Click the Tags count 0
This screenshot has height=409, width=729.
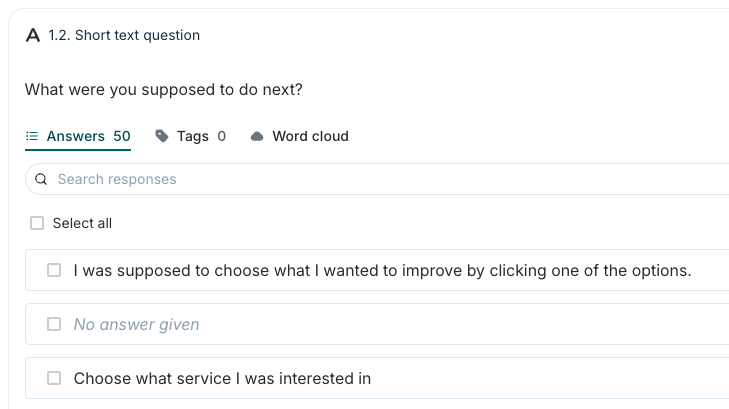(221, 136)
